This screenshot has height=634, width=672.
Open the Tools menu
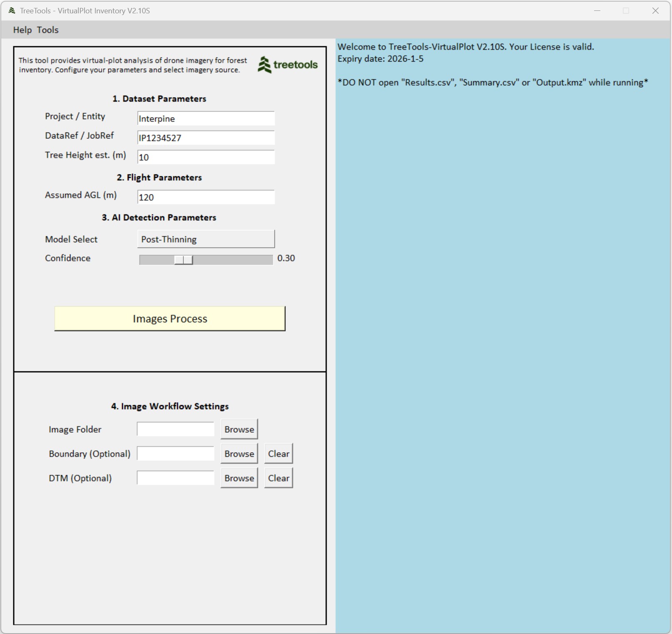pyautogui.click(x=47, y=30)
